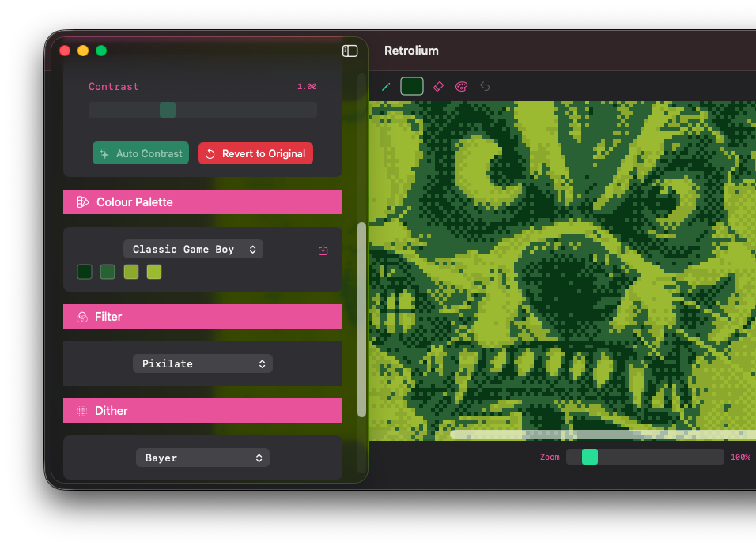Select the green pencil draw tool
Viewport: 756px width, 546px height.
point(386,87)
